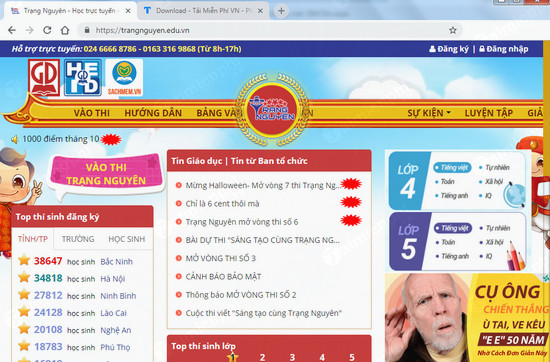Open the CẢNH BÁO BẢO MẬT notice
This screenshot has width=550, height=362.
tap(223, 276)
